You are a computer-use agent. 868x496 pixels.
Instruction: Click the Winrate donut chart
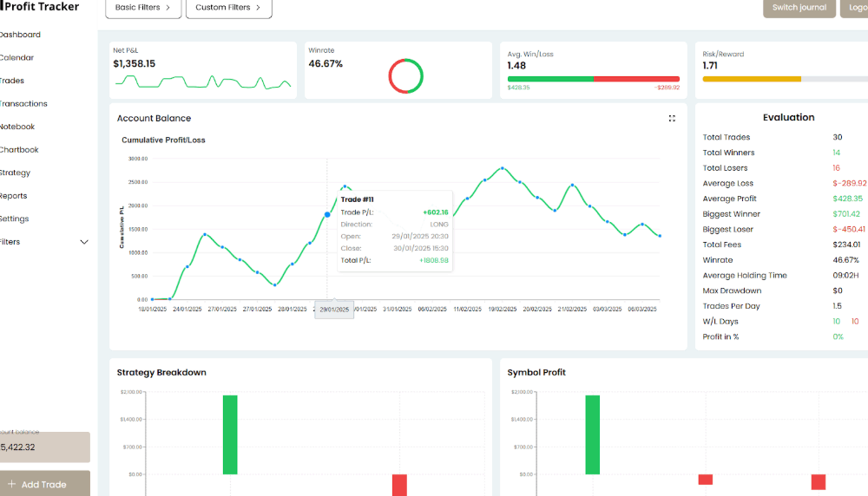(x=405, y=75)
